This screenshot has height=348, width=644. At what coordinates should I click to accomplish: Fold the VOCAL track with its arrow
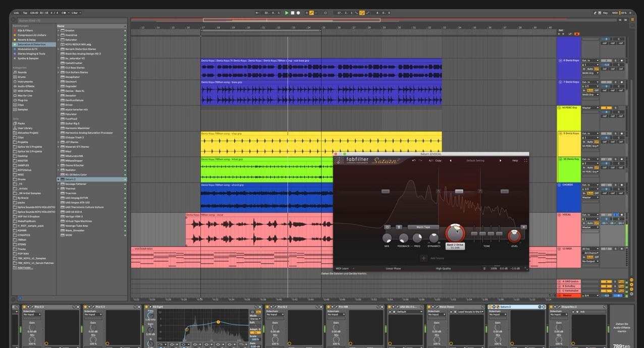[559, 215]
